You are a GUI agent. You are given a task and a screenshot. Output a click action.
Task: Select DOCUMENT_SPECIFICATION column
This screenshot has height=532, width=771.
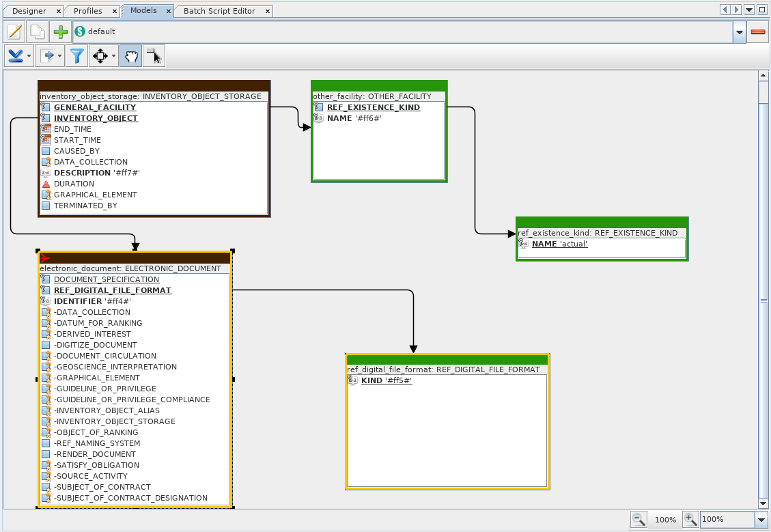(107, 279)
